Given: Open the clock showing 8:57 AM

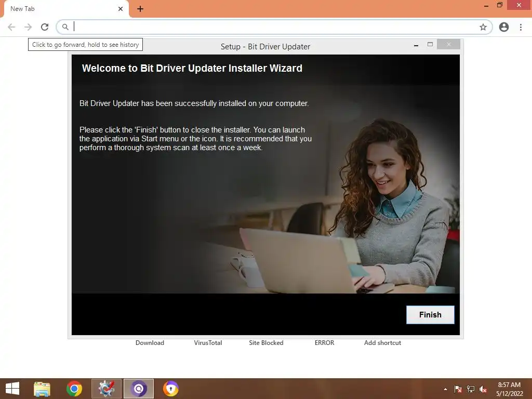Looking at the screenshot, I should (x=509, y=389).
